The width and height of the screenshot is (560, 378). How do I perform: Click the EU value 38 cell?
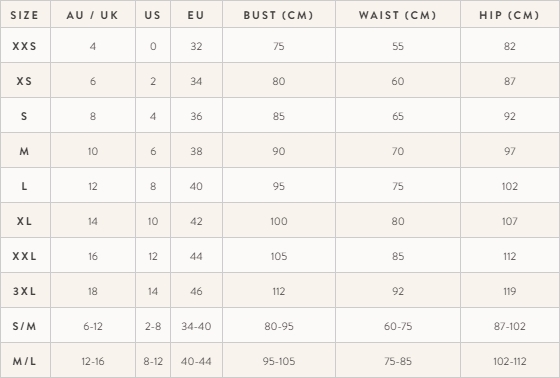196,151
